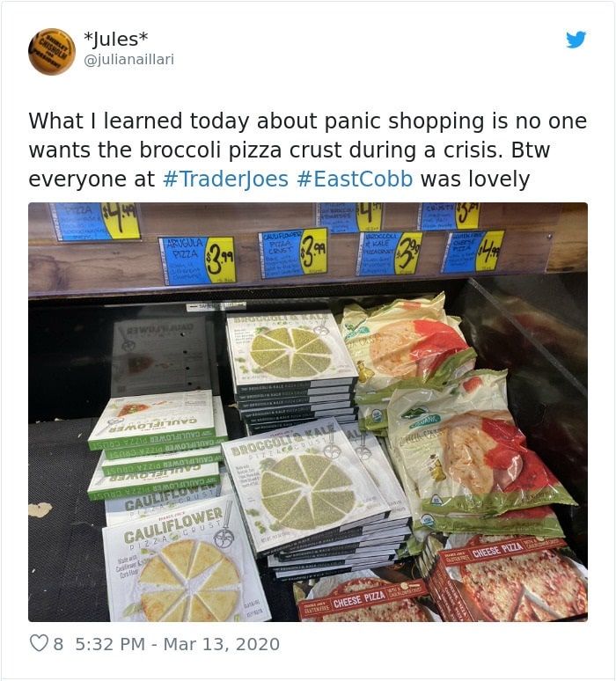Click the Arugula Pizza $3.99 price tag
The width and height of the screenshot is (616, 681).
tap(198, 260)
